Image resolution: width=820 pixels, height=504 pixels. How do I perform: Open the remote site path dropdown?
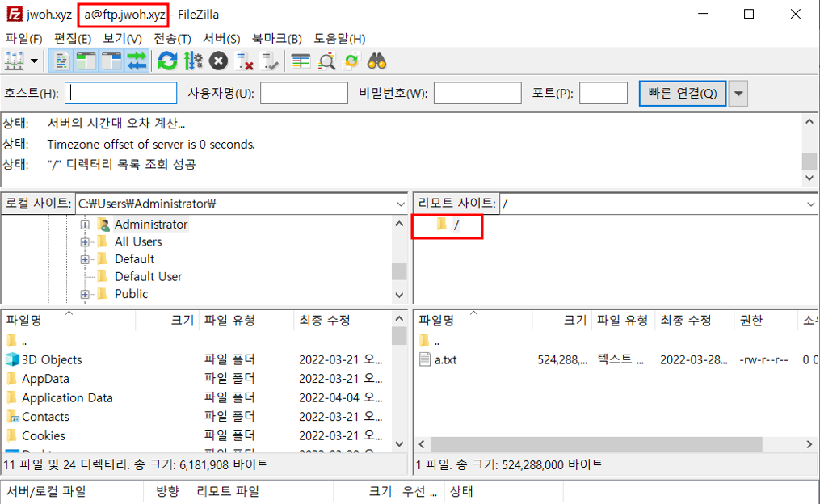tap(810, 204)
